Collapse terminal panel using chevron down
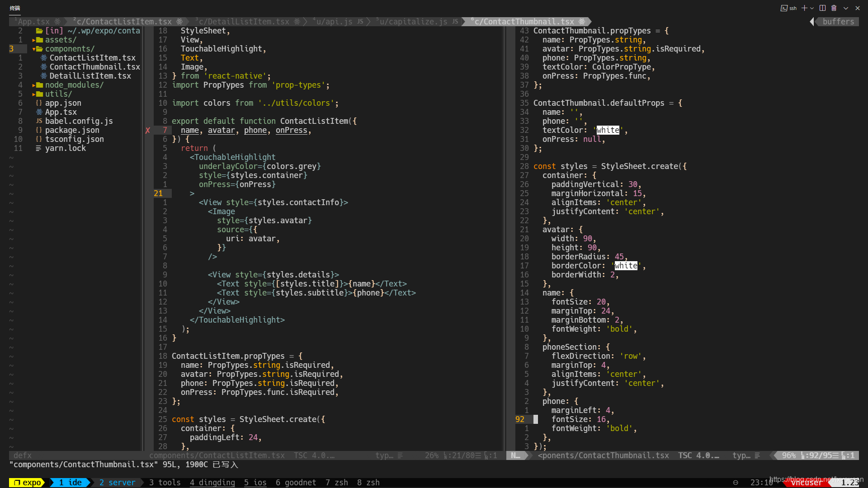This screenshot has width=868, height=488. pos(846,8)
